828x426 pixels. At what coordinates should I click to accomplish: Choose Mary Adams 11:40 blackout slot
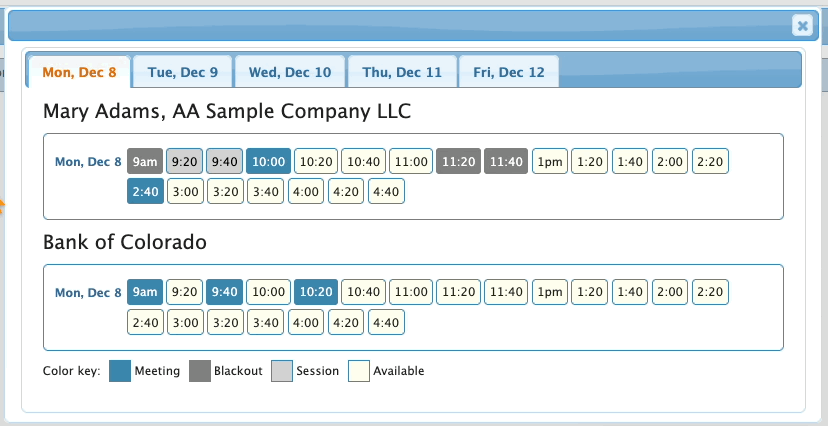click(506, 161)
